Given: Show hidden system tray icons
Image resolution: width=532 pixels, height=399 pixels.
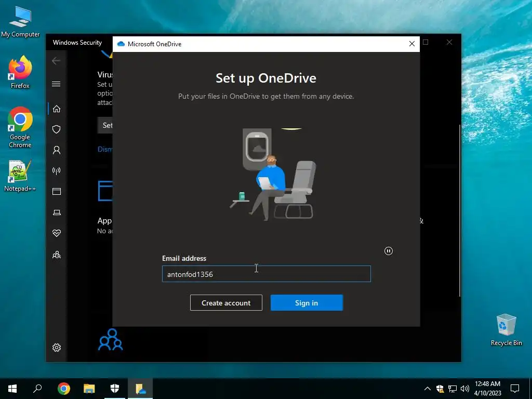Looking at the screenshot, I should [x=428, y=389].
